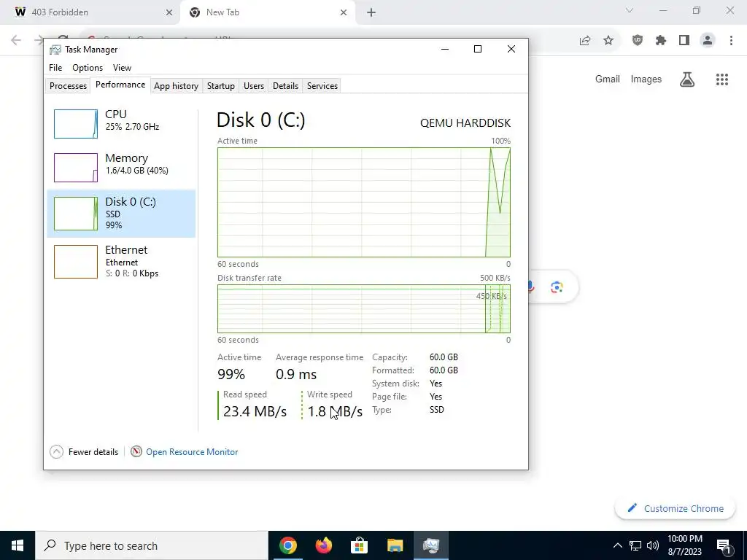Select the Ethernet performance entry
Screen dimensions: 747x560
(121, 262)
